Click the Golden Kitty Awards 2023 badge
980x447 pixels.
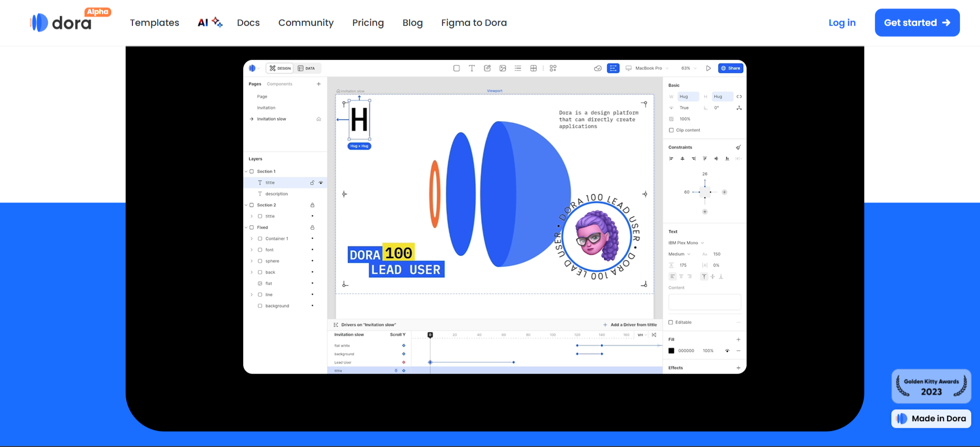pos(931,386)
